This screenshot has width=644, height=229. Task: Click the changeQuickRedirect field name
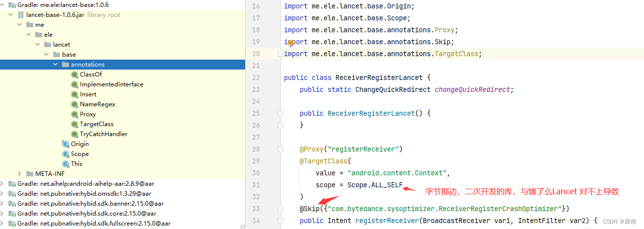pos(472,89)
